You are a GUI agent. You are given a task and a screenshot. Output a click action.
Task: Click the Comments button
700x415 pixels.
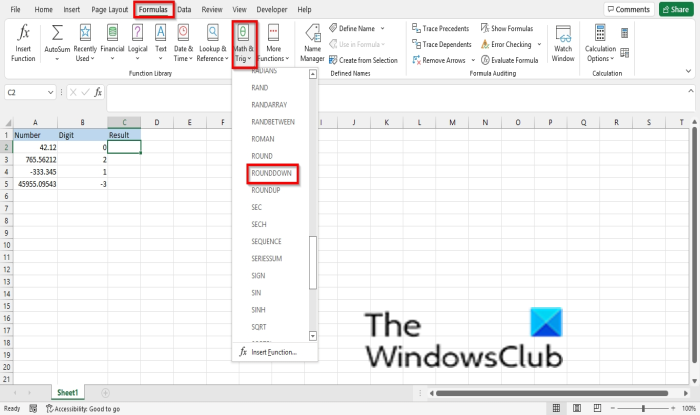(x=629, y=9)
